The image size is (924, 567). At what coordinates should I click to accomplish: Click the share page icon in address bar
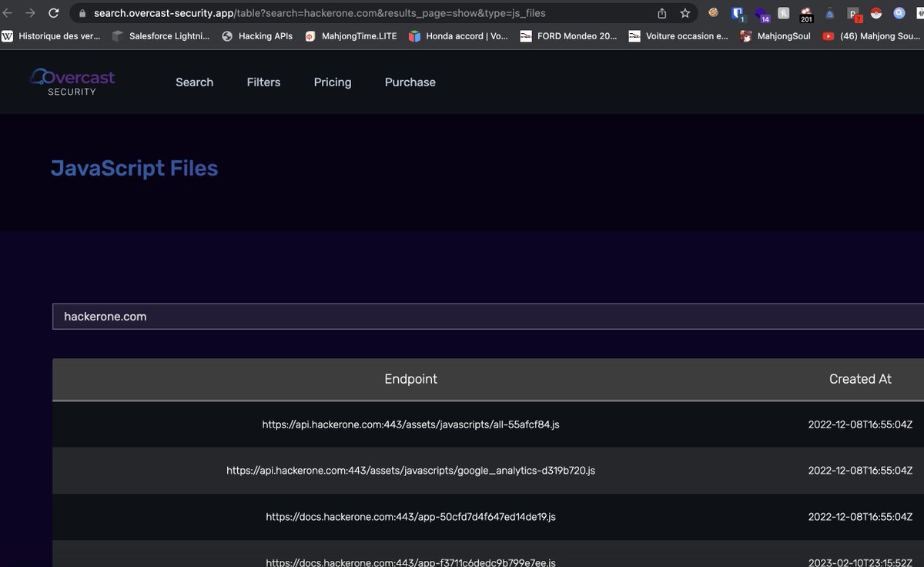point(661,13)
